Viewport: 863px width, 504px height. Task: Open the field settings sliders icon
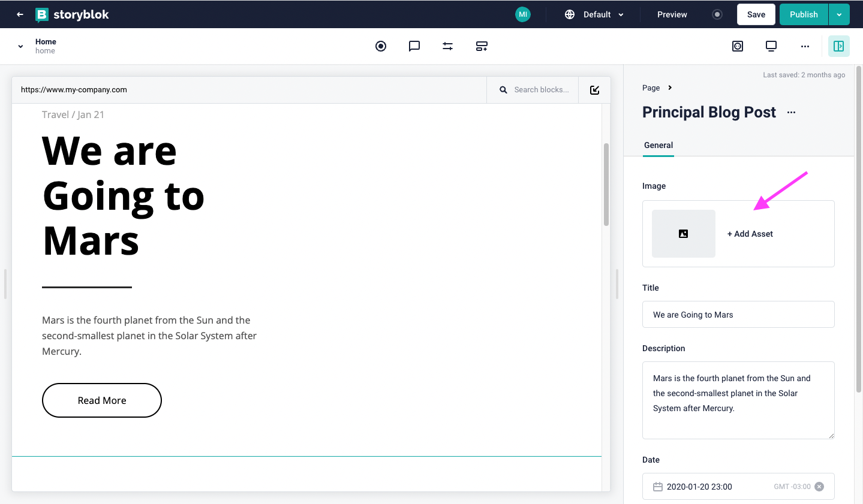[x=448, y=46]
